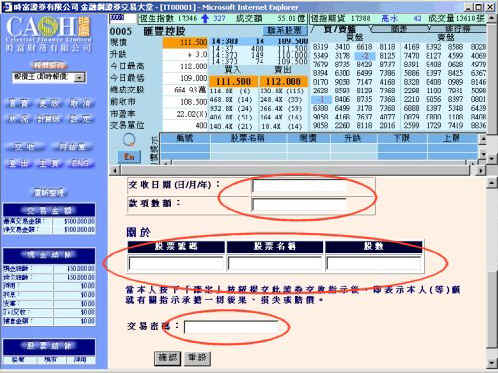Click the 登出 logout sidebar button

[19, 163]
